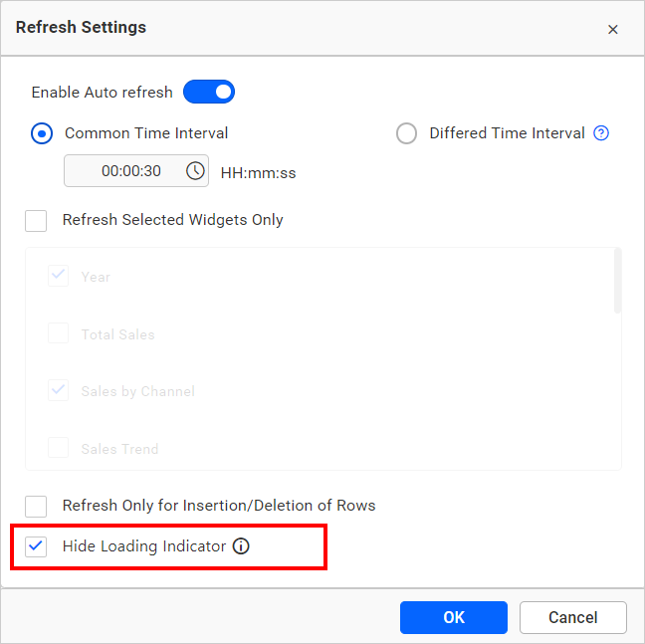The height and width of the screenshot is (644, 645).
Task: Enable Refresh Only for Insertion/Deletion of Rows
Action: click(x=36, y=506)
